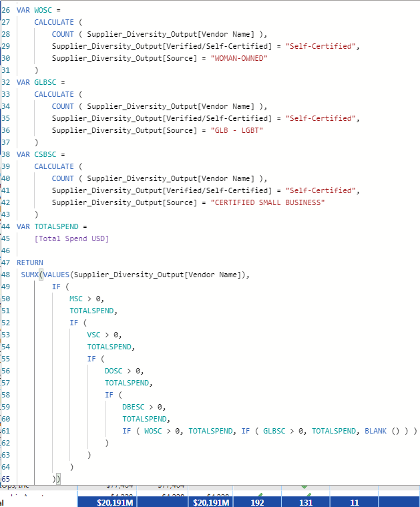Select TOTALSPEND on line 60

144,419
